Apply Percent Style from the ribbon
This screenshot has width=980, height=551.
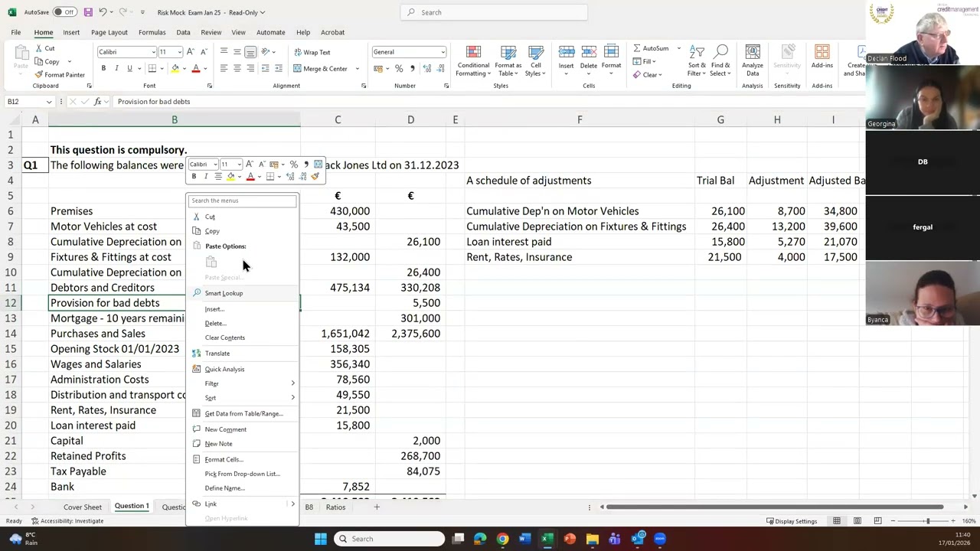[398, 68]
